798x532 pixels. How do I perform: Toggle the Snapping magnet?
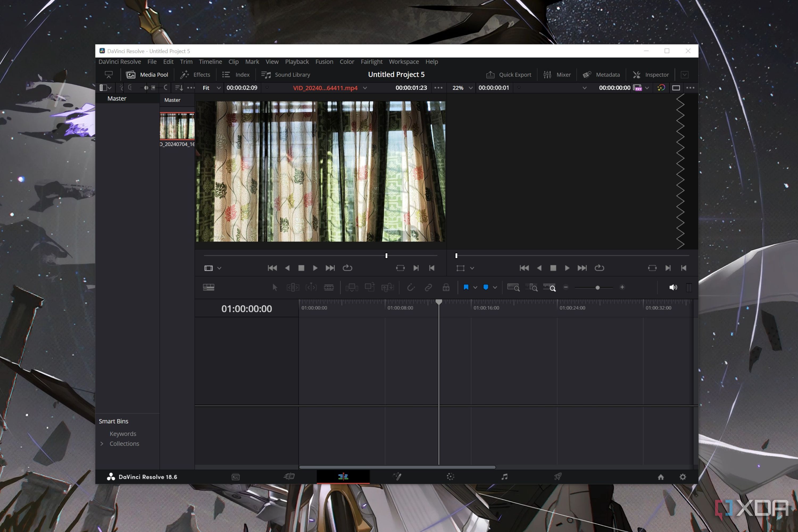pos(410,287)
